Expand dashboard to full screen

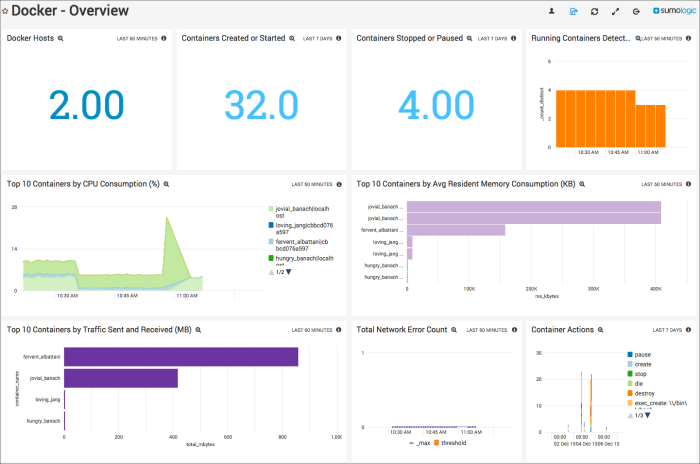click(615, 11)
